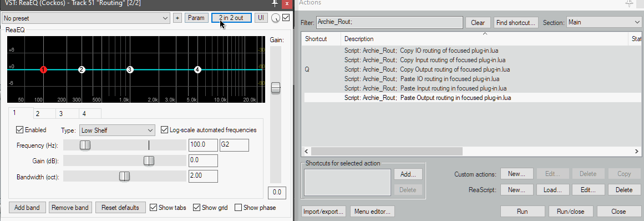The width and height of the screenshot is (644, 221).
Task: Open the Low Shelf type dropdown
Action: [x=117, y=130]
